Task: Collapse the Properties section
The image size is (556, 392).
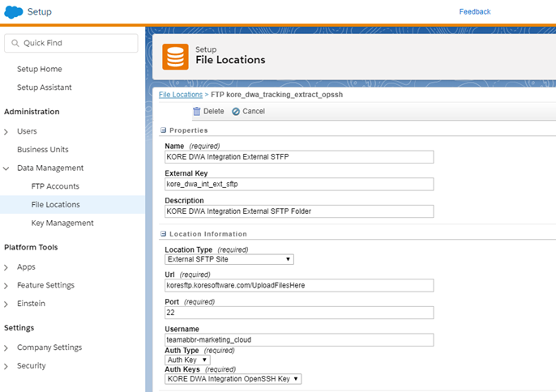Action: (163, 130)
